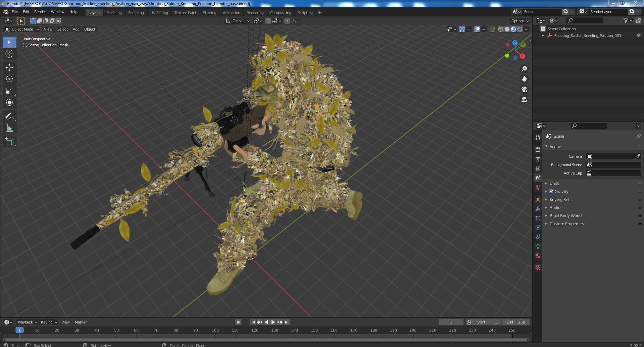Viewport: 644px width, 347px height.
Task: Open the Add menu in viewport header
Action: (76, 29)
